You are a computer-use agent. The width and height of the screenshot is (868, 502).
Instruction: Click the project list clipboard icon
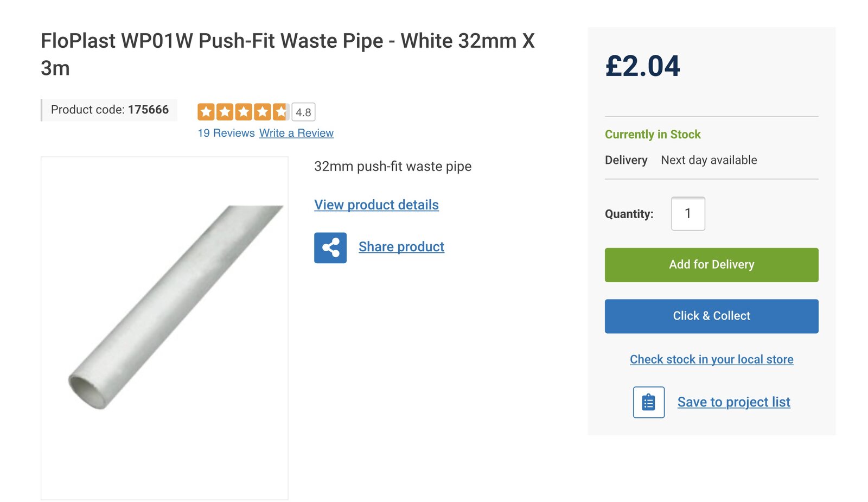point(648,402)
